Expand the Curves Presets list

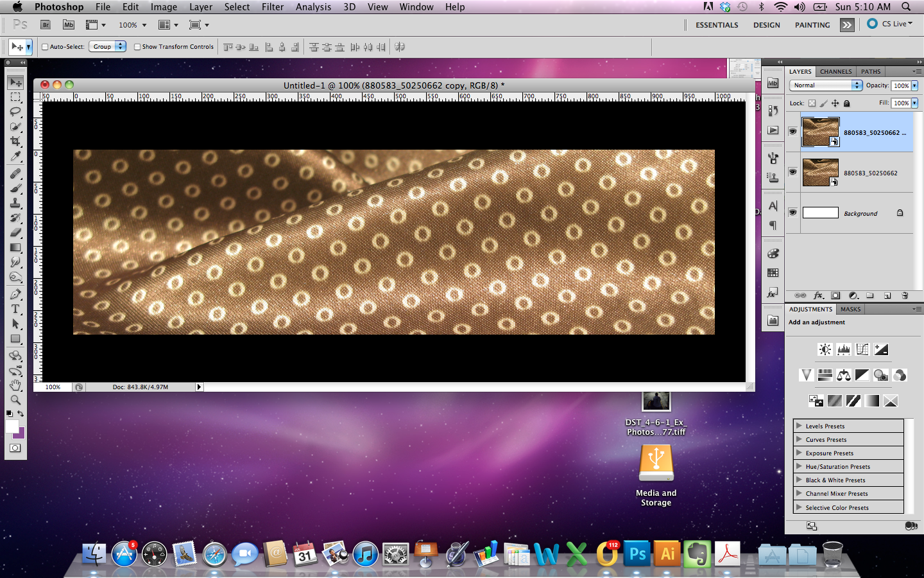pos(800,439)
